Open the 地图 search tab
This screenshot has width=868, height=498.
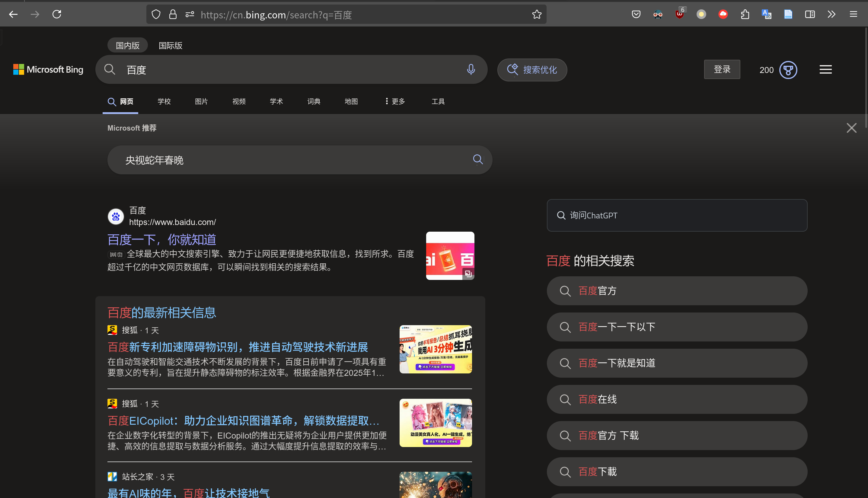click(351, 101)
